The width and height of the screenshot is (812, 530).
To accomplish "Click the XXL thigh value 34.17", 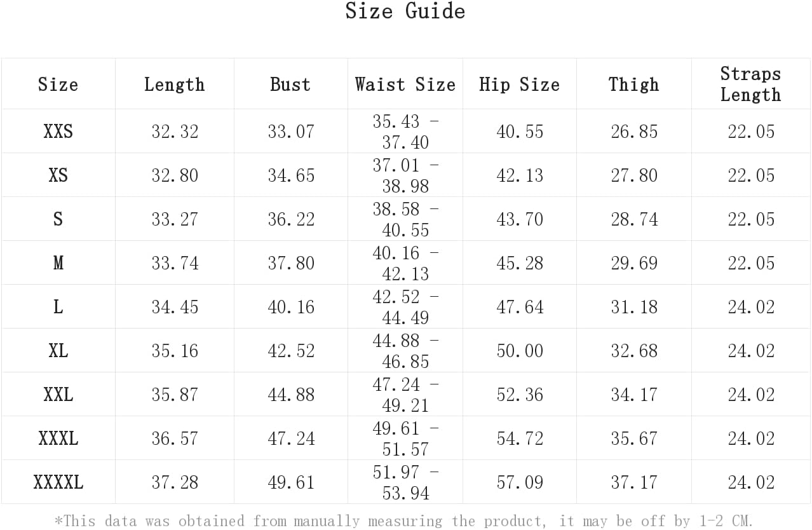I will [x=633, y=395].
